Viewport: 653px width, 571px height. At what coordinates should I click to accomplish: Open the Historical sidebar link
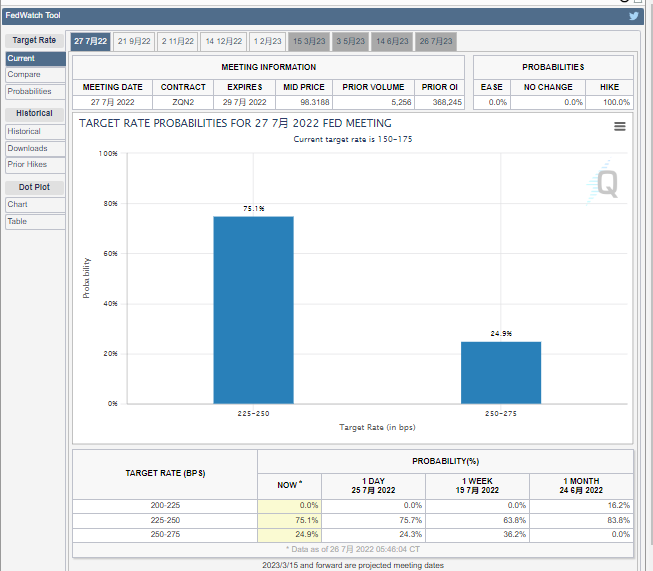coord(24,131)
